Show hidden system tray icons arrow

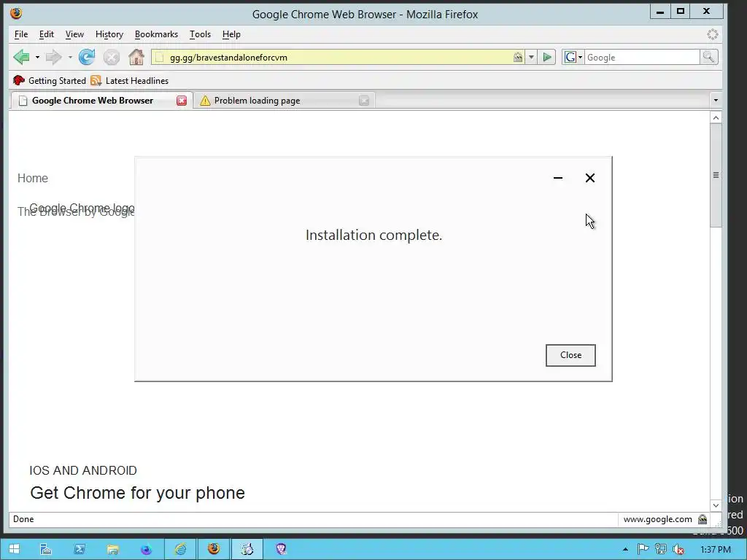(625, 550)
